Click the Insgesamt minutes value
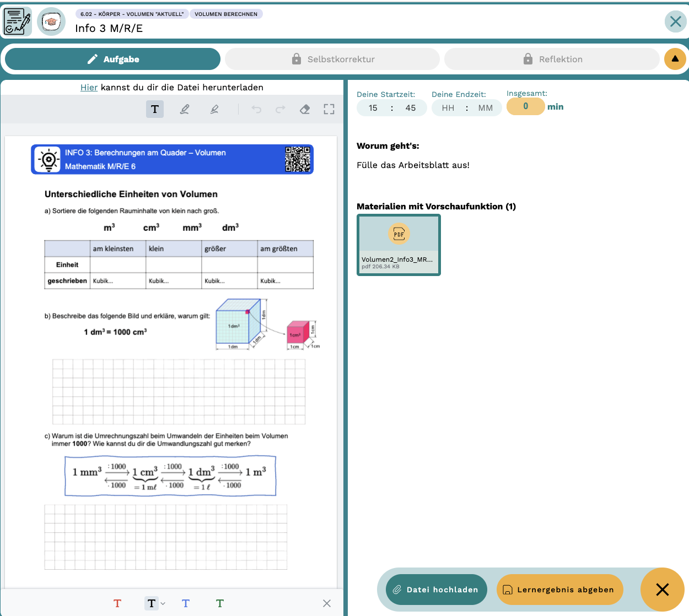Image resolution: width=689 pixels, height=616 pixels. pyautogui.click(x=526, y=106)
